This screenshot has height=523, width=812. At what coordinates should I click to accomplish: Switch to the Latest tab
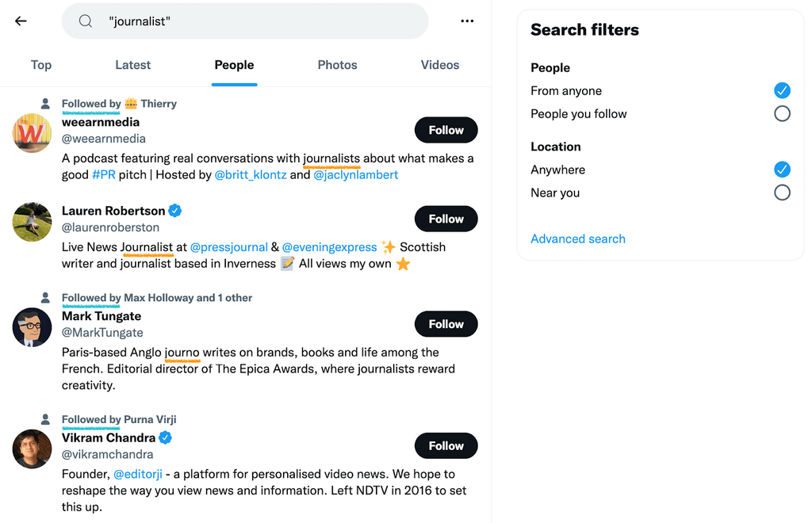click(132, 65)
